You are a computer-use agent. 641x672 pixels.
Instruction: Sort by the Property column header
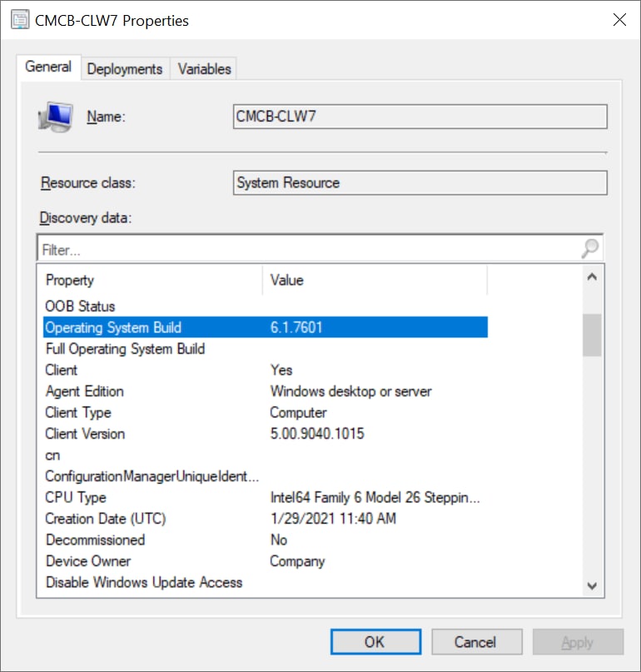pos(153,281)
